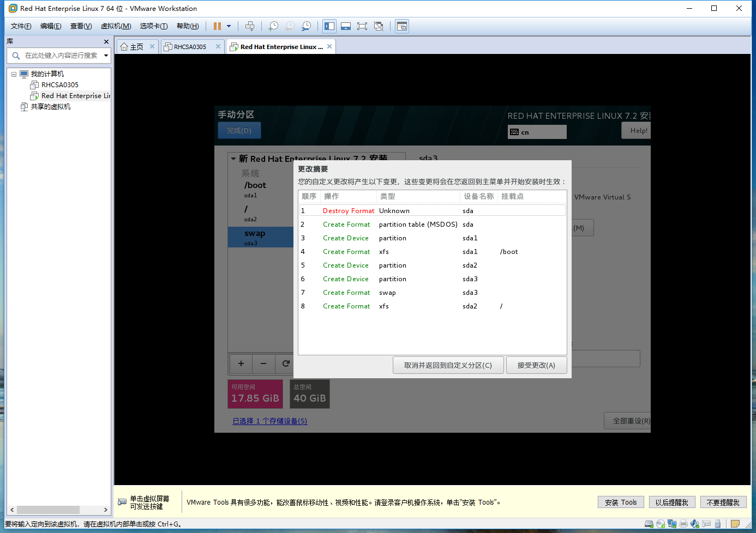756x533 pixels.
Task: Select row 4 Create Format xfs /boot
Action: (432, 252)
